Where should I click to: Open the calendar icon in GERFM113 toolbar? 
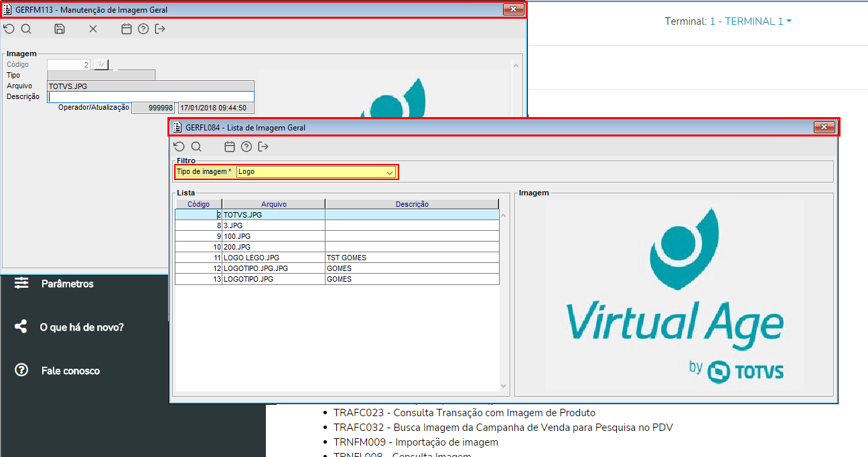pyautogui.click(x=126, y=29)
